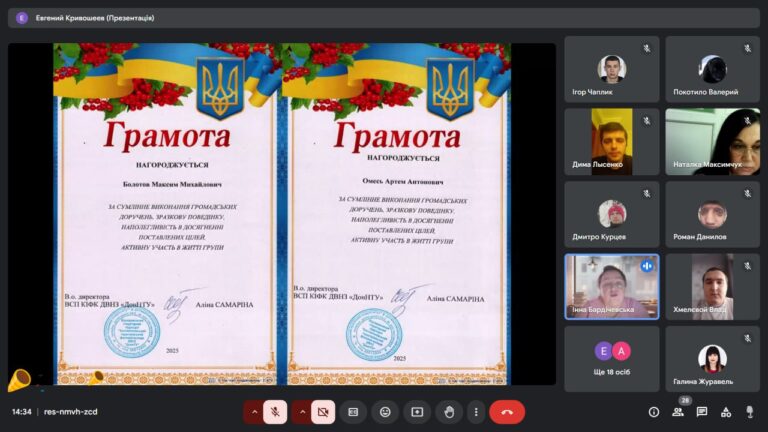
Task: Open chat with everyone icon
Action: (x=702, y=412)
